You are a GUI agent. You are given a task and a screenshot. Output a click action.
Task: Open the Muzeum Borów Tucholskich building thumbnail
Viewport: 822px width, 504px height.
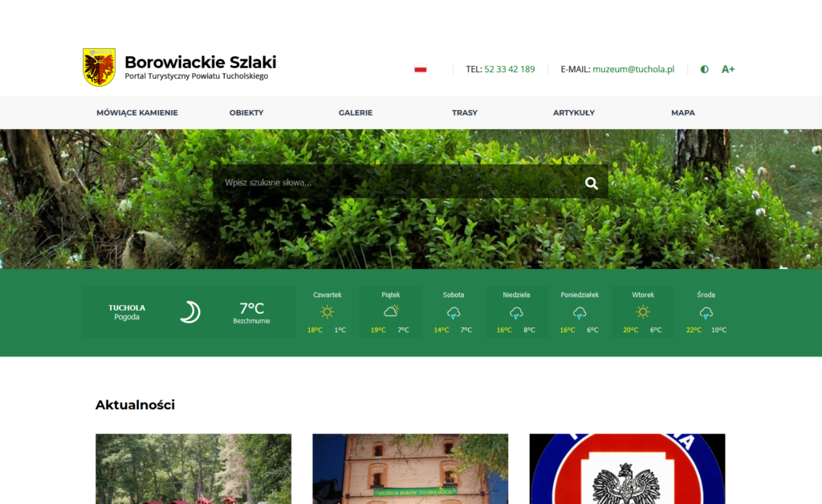click(x=410, y=469)
